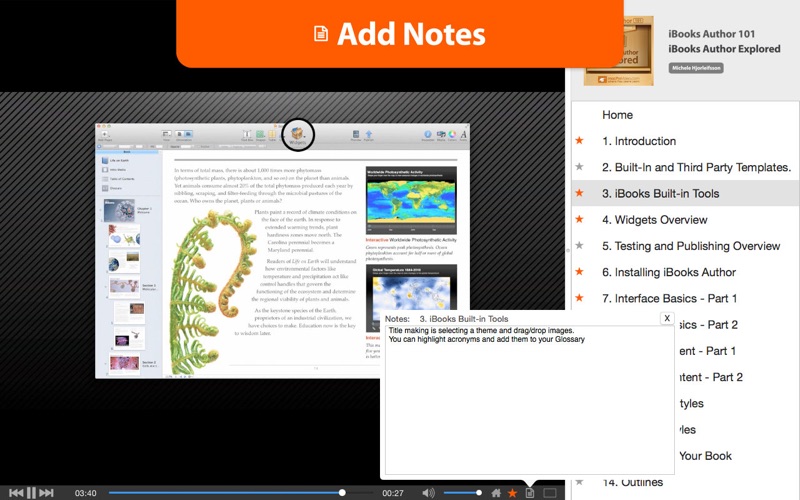Go home using the house icon
The image size is (800, 500).
pyautogui.click(x=496, y=493)
